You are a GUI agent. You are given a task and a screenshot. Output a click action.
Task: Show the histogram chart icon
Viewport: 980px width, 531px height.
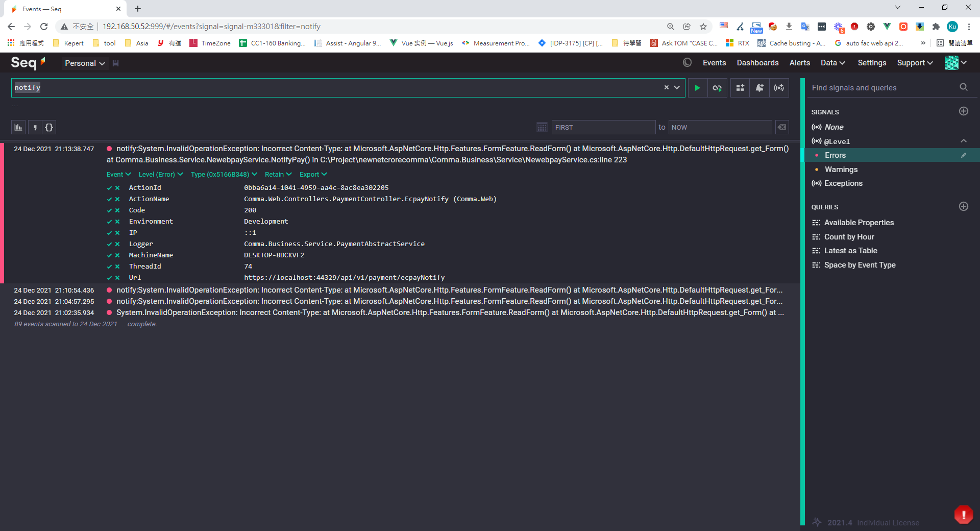tap(18, 128)
